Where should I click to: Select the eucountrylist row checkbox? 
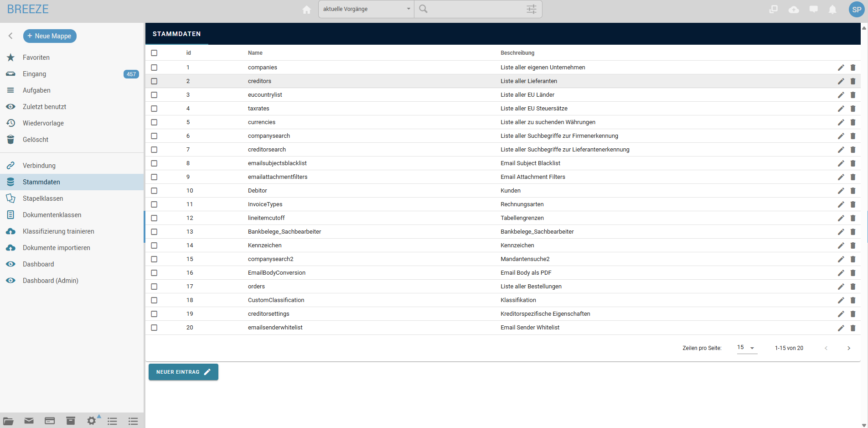154,95
